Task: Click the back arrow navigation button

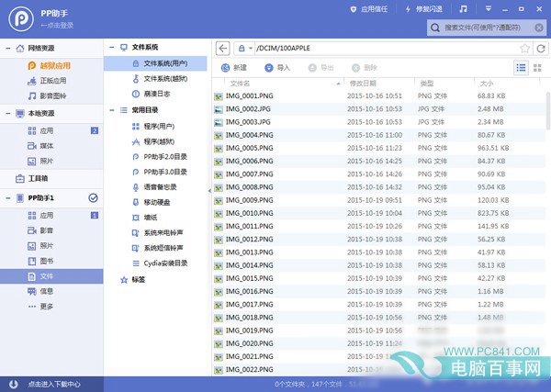Action: point(223,48)
